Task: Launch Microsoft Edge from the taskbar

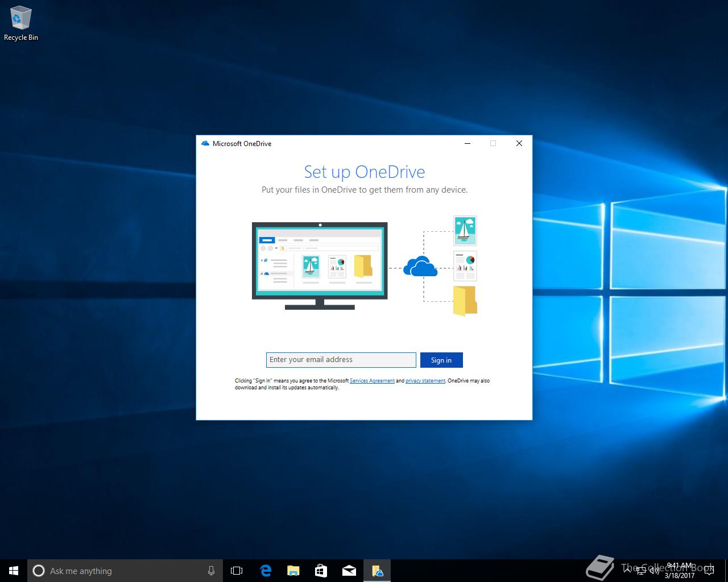Action: 265,571
